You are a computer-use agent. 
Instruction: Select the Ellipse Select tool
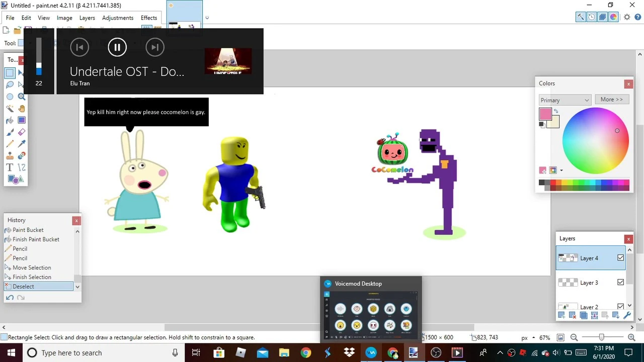coord(10,97)
